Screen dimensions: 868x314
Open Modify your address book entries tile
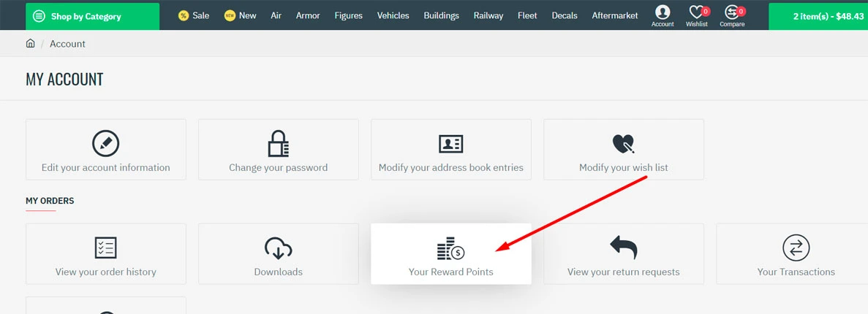click(x=451, y=150)
